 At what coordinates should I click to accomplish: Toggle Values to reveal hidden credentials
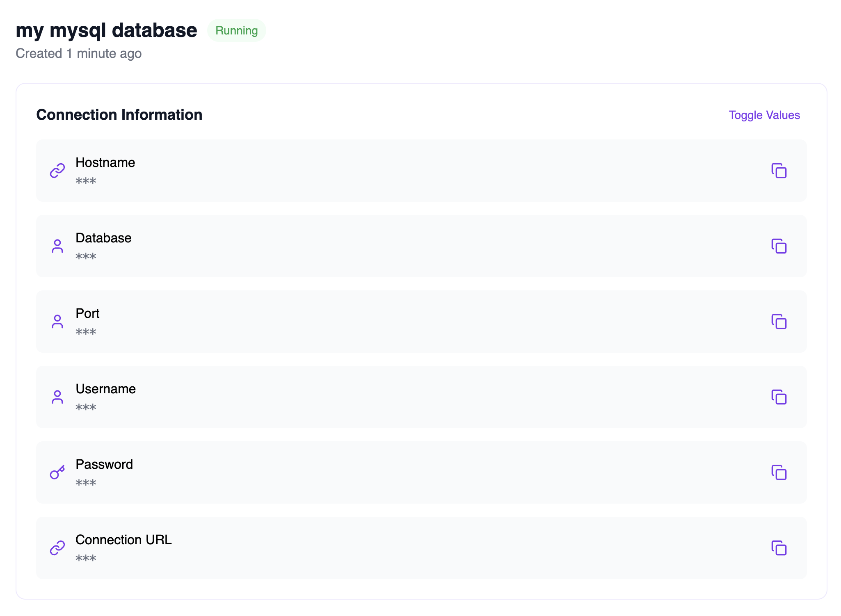764,115
